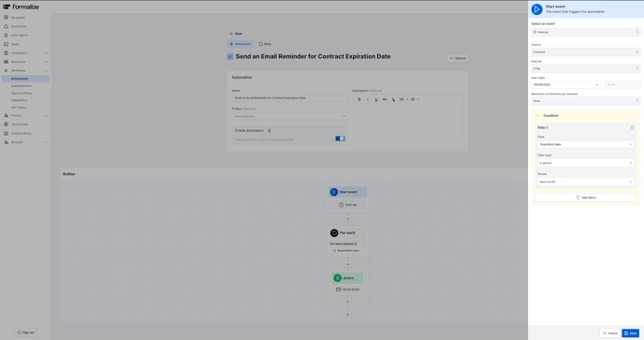The image size is (644, 340).
Task: Open Questionnaires in the Workflows menu
Action: [x=22, y=86]
